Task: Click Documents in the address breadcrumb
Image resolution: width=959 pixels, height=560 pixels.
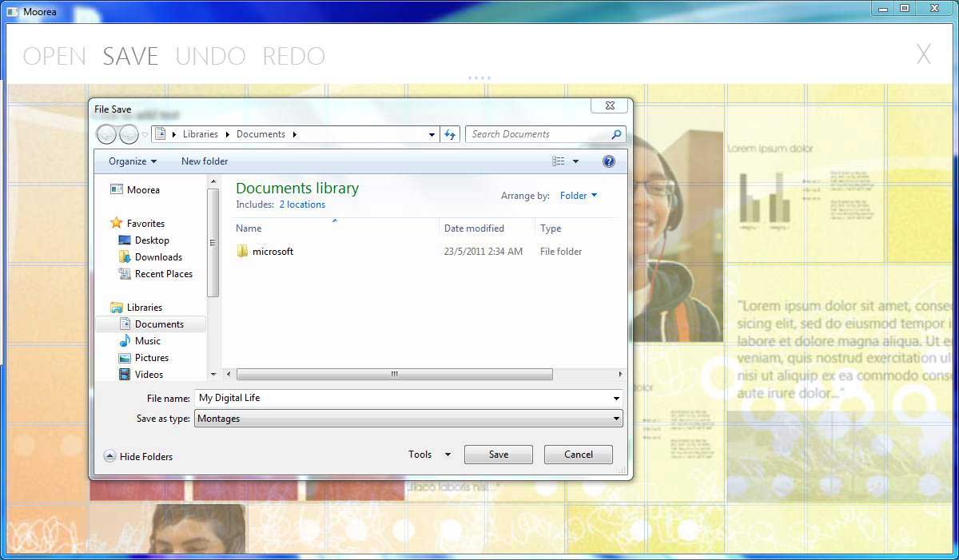Action: click(x=261, y=134)
